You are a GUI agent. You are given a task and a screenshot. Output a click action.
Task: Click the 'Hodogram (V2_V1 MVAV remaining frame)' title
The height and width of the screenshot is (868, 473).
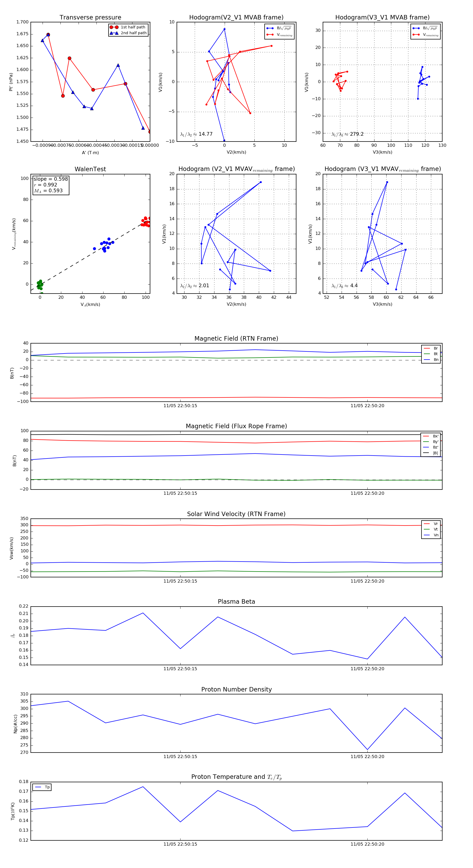pyautogui.click(x=236, y=169)
